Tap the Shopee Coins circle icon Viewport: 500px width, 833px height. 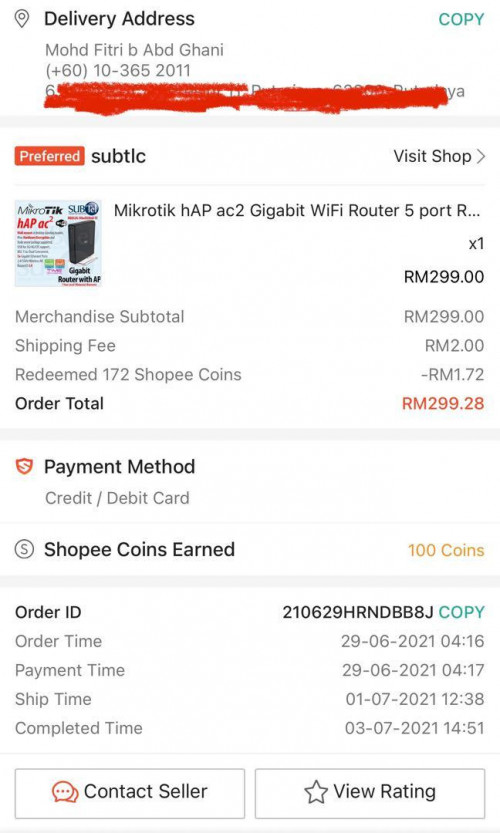coord(24,549)
